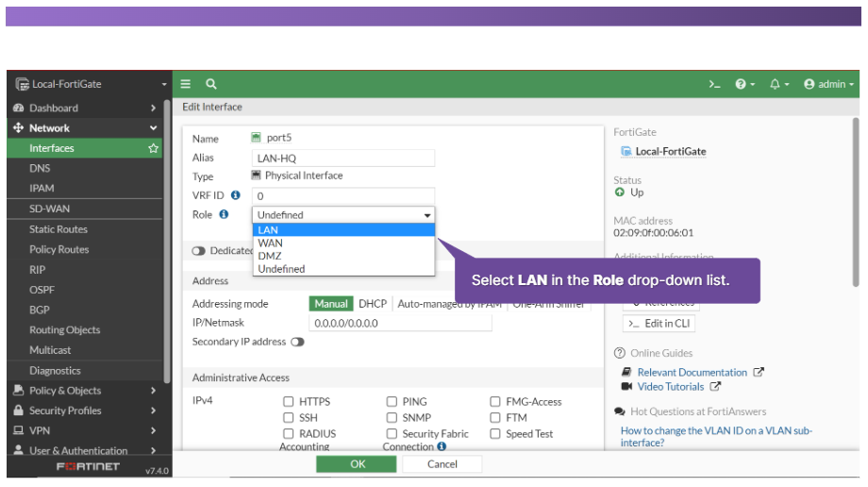Expand the VPN menu
This screenshot has height=487, width=868.
click(x=154, y=430)
